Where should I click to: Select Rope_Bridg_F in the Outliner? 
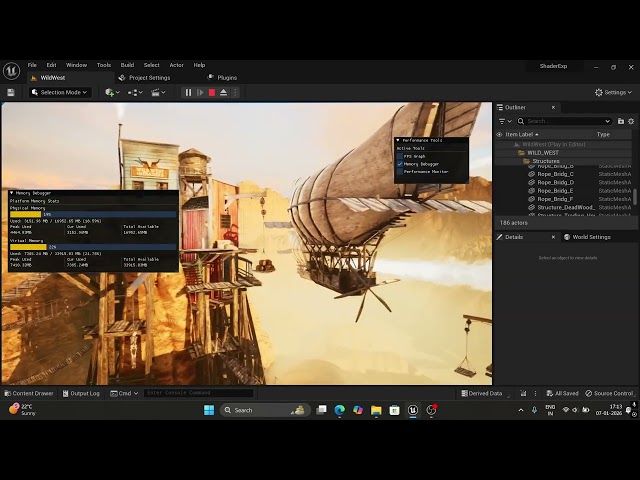click(x=564, y=199)
